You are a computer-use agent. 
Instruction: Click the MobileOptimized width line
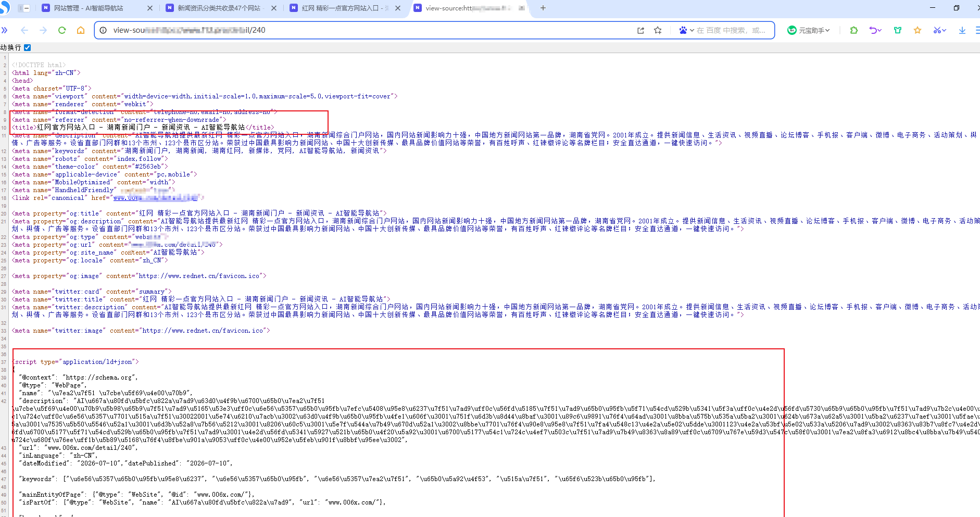coord(94,182)
